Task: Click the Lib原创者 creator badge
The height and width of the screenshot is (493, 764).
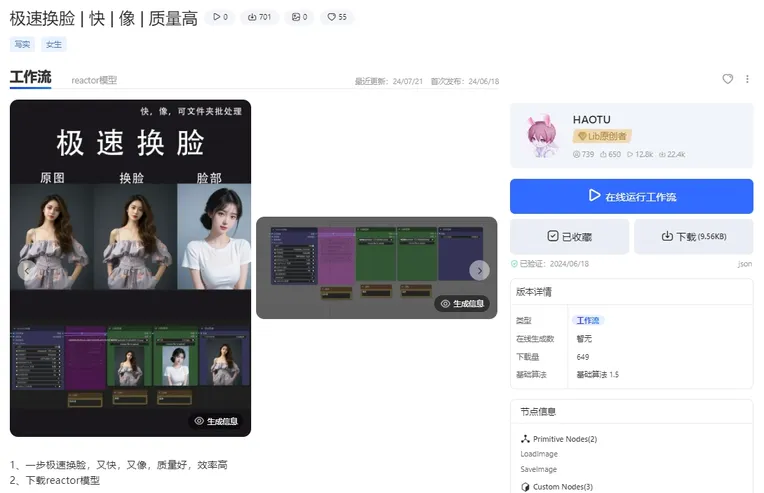Action: pyautogui.click(x=601, y=136)
